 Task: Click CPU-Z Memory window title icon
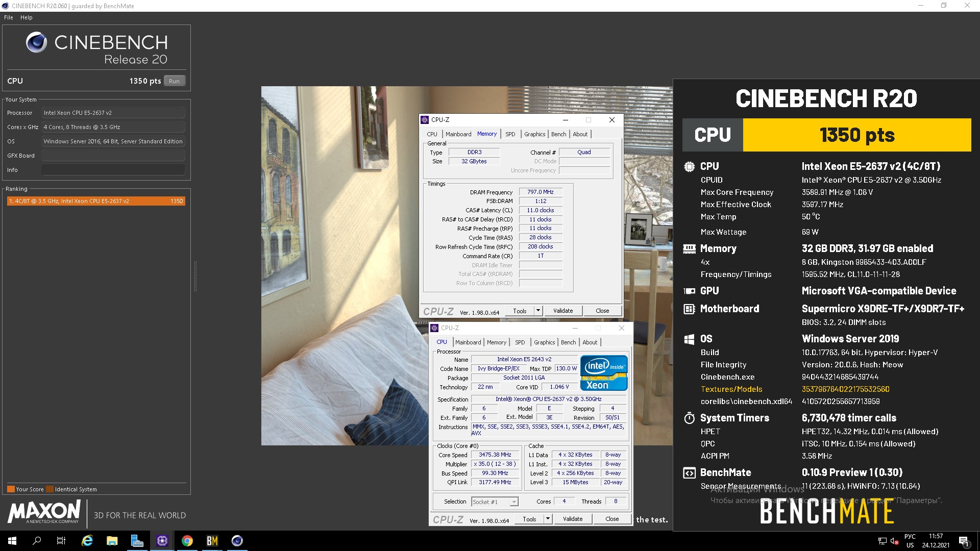(x=425, y=120)
